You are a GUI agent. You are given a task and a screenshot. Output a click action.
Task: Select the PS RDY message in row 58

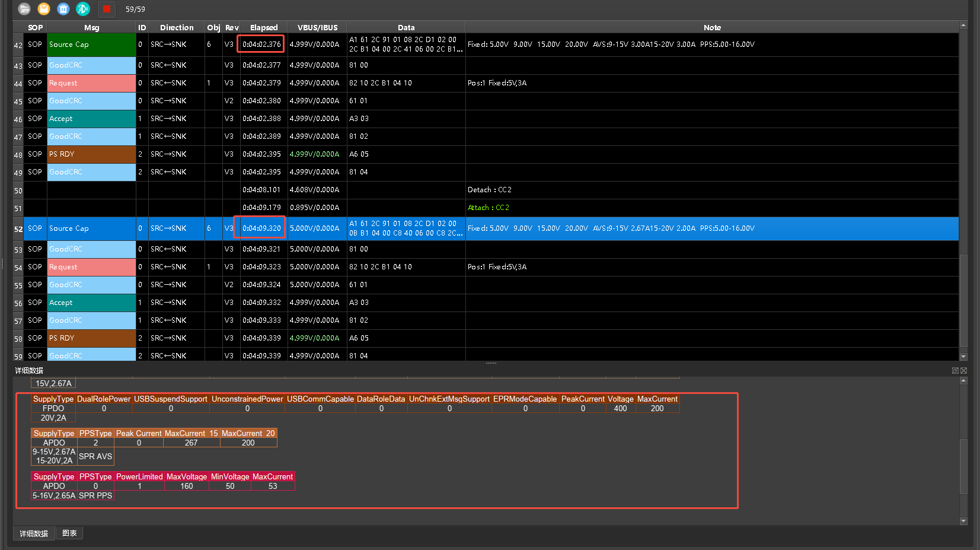91,338
